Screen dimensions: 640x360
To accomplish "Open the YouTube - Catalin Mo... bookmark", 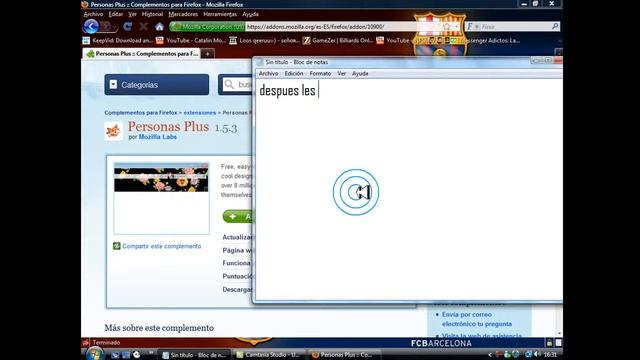I will click(191, 40).
